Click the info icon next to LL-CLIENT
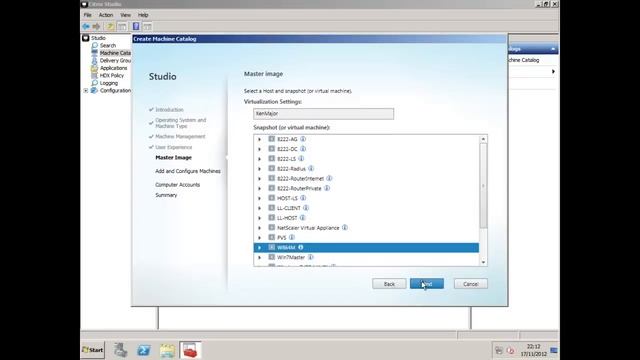The width and height of the screenshot is (640, 360). click(x=306, y=208)
